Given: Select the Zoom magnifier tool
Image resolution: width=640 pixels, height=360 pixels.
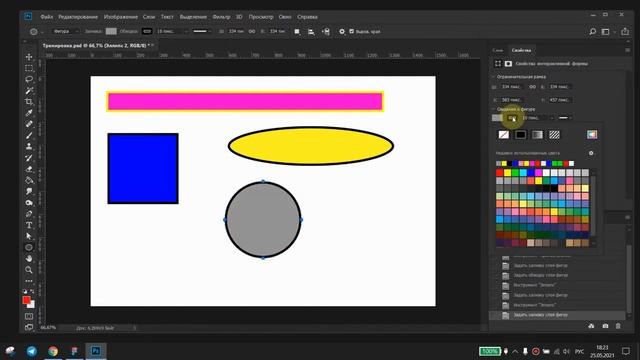Looking at the screenshot, I should point(29,270).
